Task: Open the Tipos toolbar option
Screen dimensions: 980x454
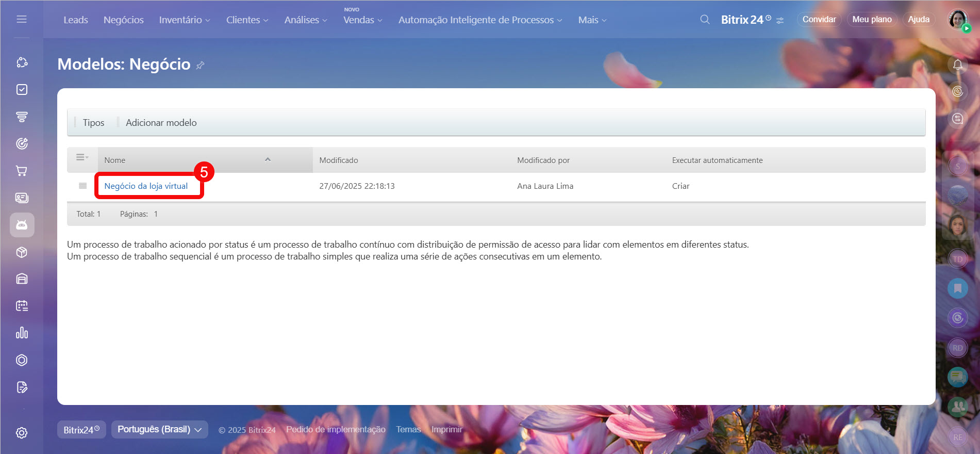Action: click(x=93, y=123)
